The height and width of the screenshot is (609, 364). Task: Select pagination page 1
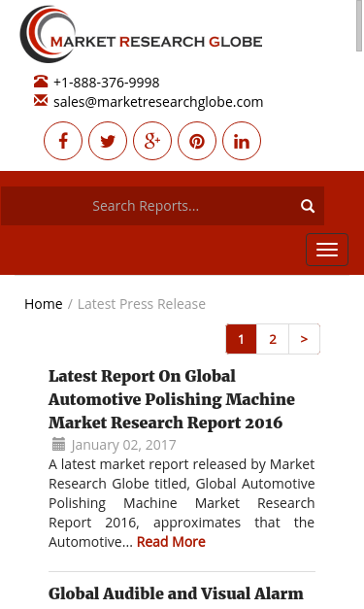(241, 339)
